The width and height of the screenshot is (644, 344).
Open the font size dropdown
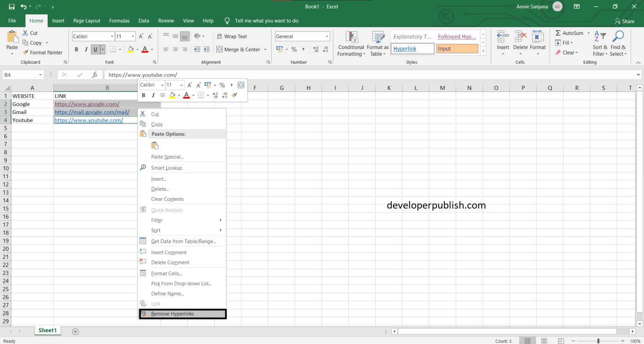pyautogui.click(x=132, y=36)
